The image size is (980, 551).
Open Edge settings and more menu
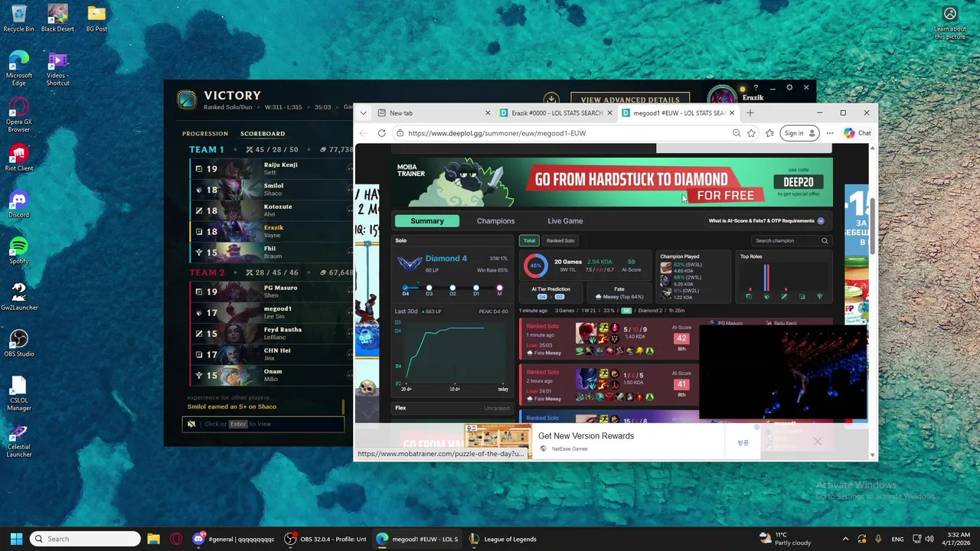[x=829, y=133]
